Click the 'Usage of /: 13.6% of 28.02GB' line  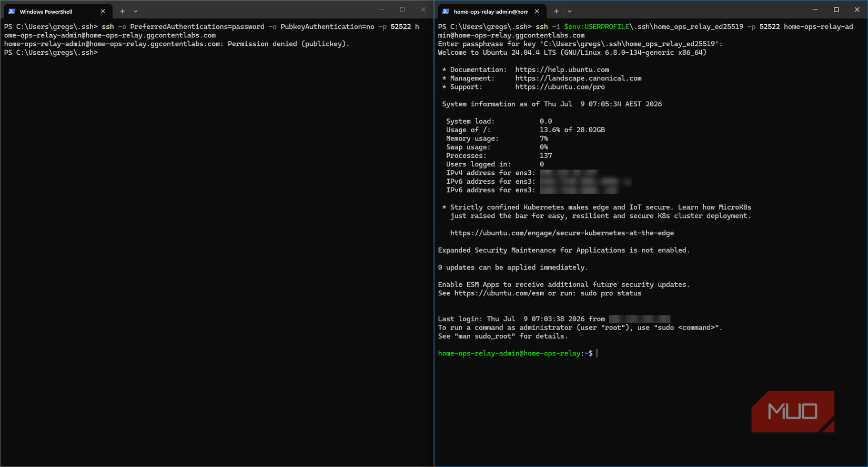(526, 130)
